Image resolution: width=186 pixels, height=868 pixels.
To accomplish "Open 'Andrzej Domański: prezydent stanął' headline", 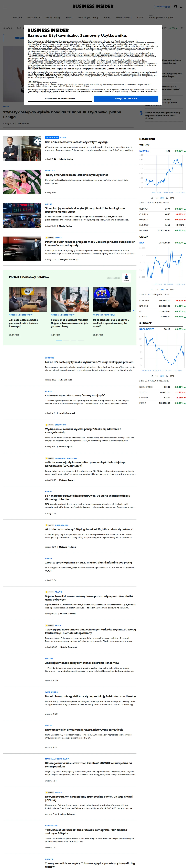I will [x=82, y=663].
